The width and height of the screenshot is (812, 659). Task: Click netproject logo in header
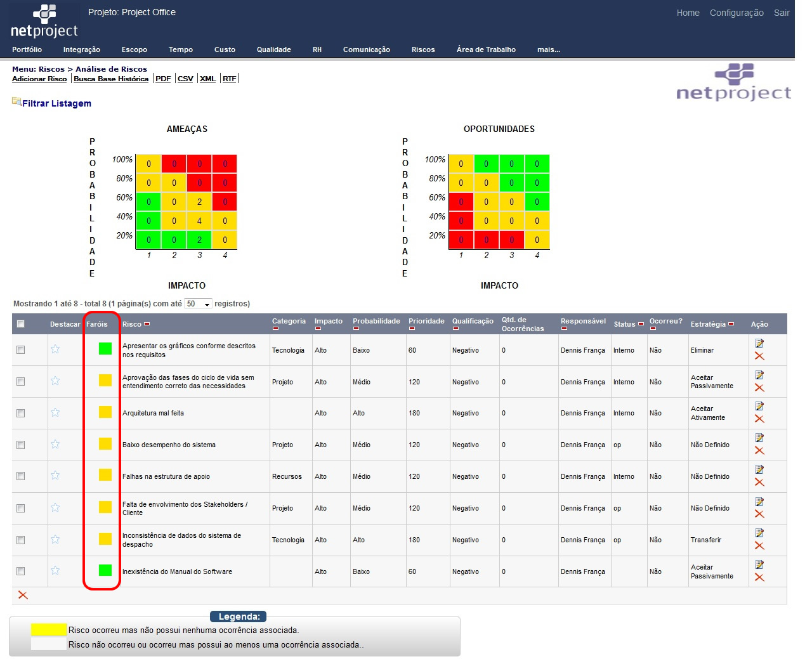[44, 22]
